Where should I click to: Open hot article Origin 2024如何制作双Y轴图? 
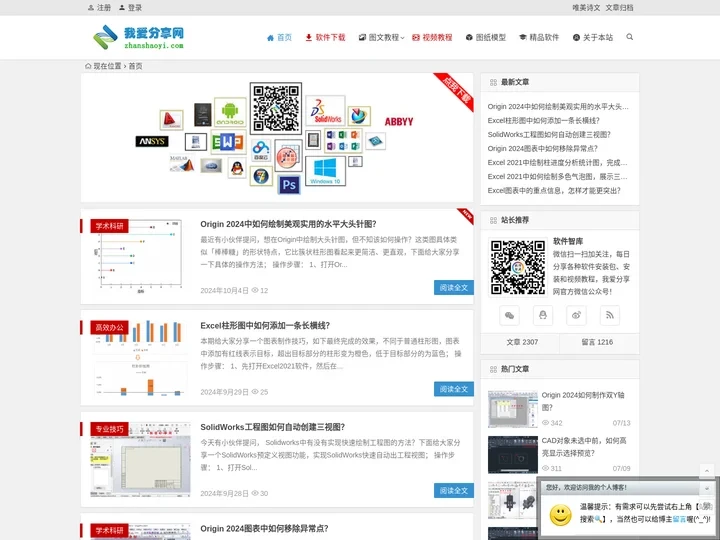coord(583,401)
